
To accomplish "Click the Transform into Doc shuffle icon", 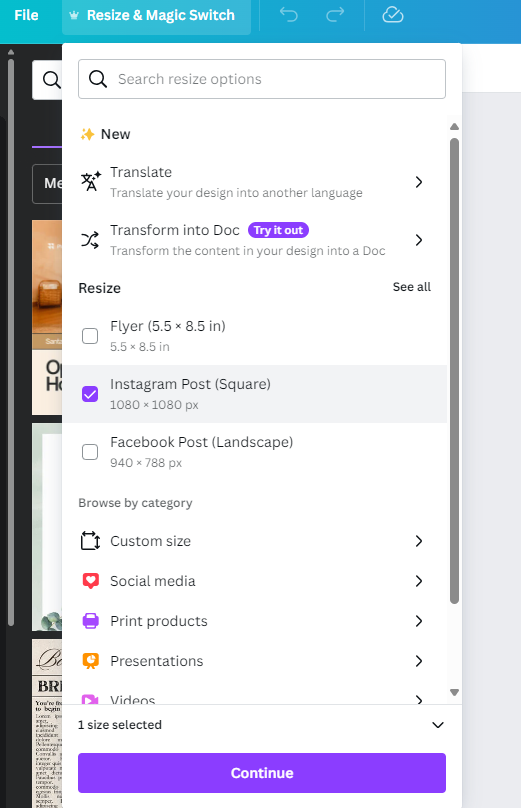I will pos(90,240).
